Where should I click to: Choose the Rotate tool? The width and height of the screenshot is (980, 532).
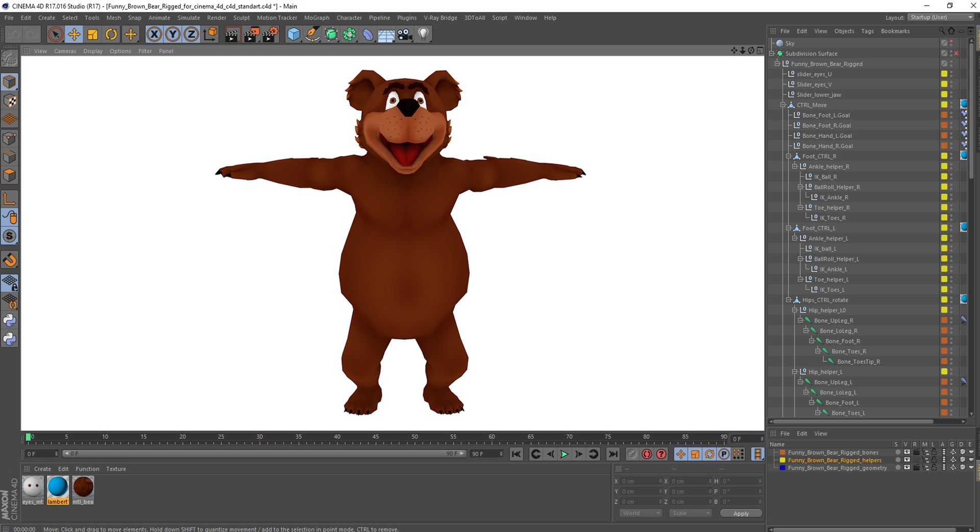click(111, 35)
